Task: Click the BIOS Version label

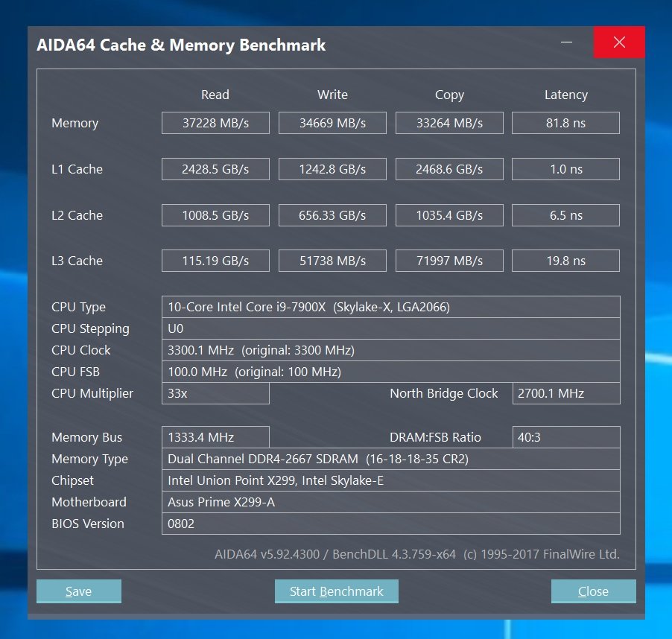Action: 88,524
